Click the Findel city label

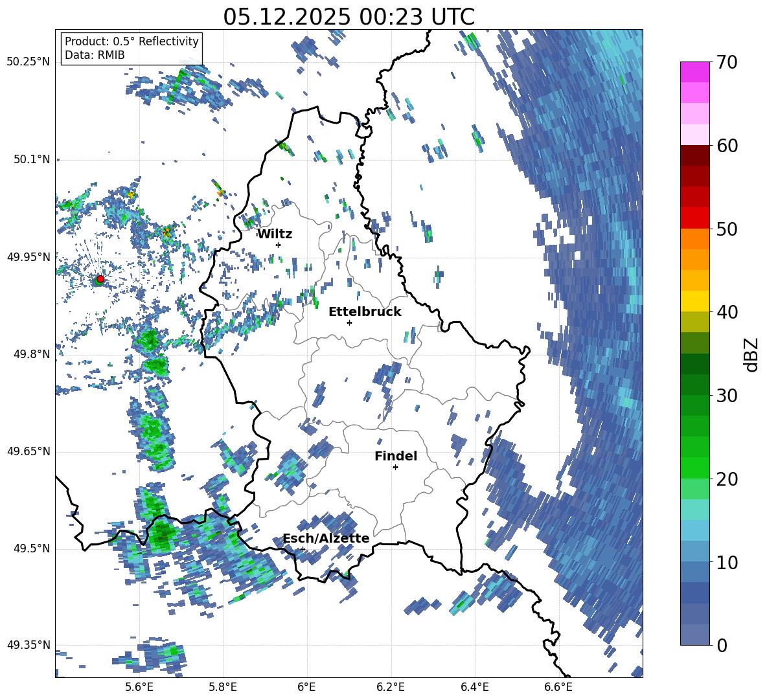[x=396, y=456]
